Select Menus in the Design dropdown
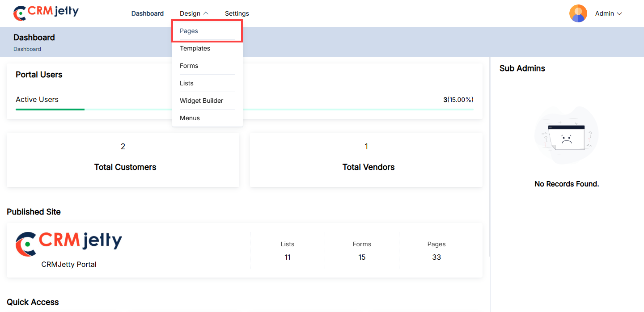The height and width of the screenshot is (312, 644). (x=190, y=118)
